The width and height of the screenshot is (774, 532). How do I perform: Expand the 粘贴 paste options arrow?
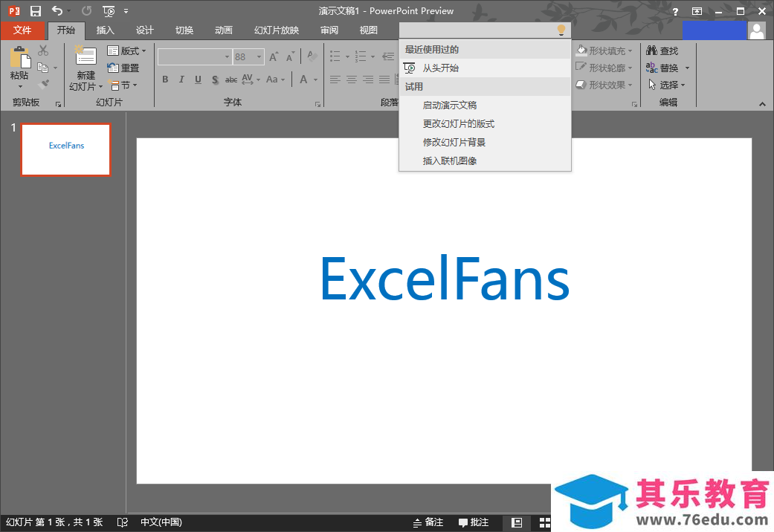pos(20,87)
